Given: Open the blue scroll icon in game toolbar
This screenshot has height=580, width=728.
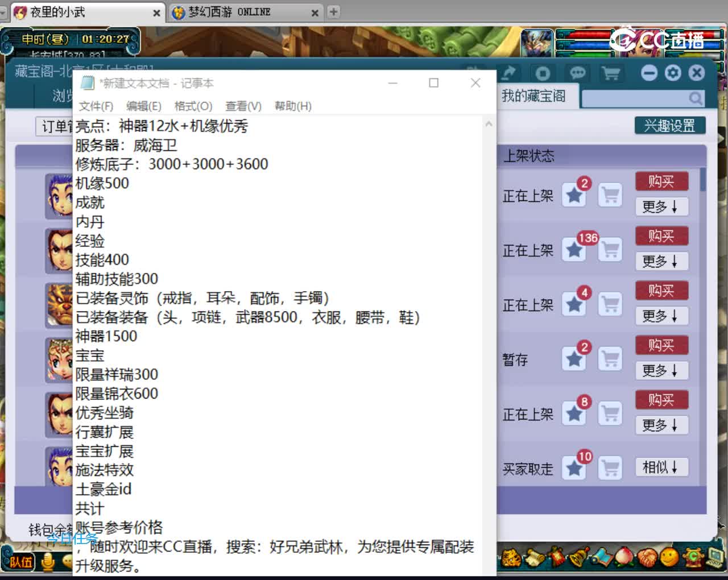Looking at the screenshot, I should click(602, 558).
